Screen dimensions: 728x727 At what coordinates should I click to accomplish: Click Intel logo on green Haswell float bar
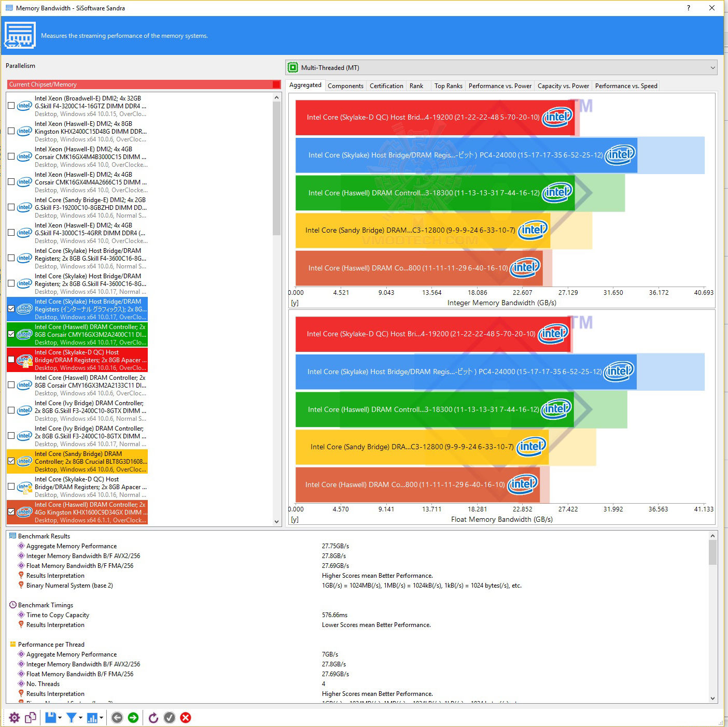[556, 409]
